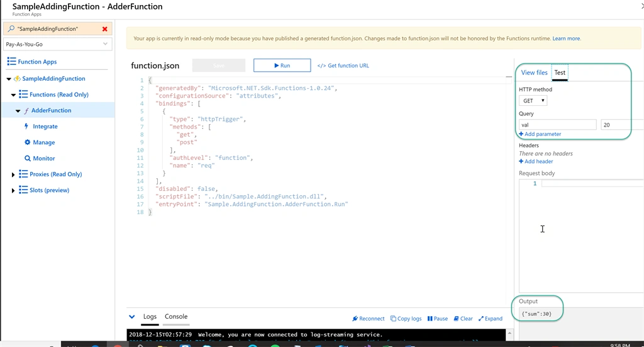Image resolution: width=644 pixels, height=347 pixels.
Task: Click the query value field containing 20
Action: point(622,125)
